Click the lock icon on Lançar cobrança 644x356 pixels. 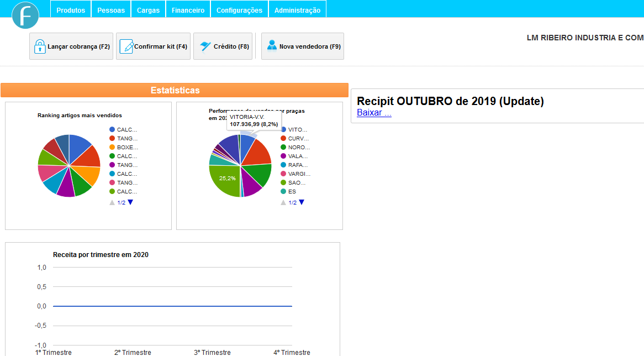pos(40,46)
